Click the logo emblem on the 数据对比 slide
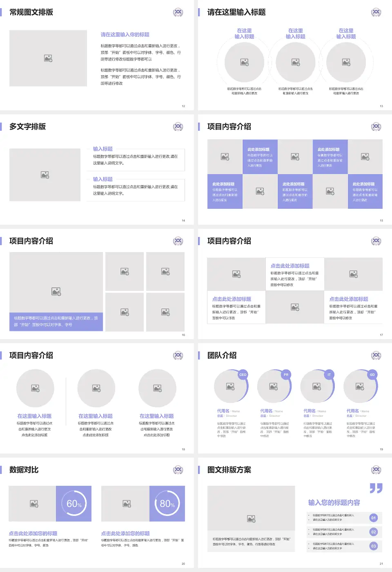 (178, 470)
